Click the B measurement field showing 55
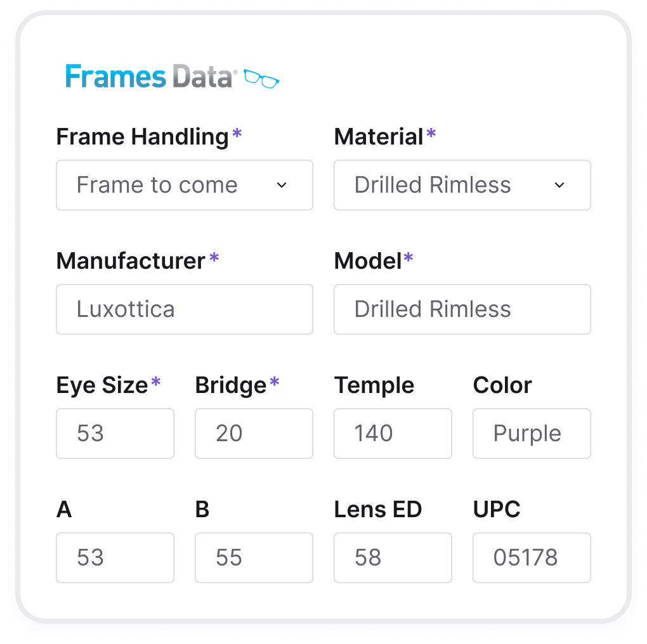The height and width of the screenshot is (644, 647). click(254, 558)
